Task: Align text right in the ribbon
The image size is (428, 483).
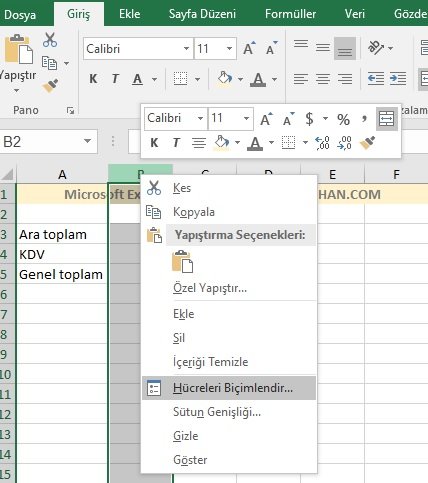Action: click(345, 79)
